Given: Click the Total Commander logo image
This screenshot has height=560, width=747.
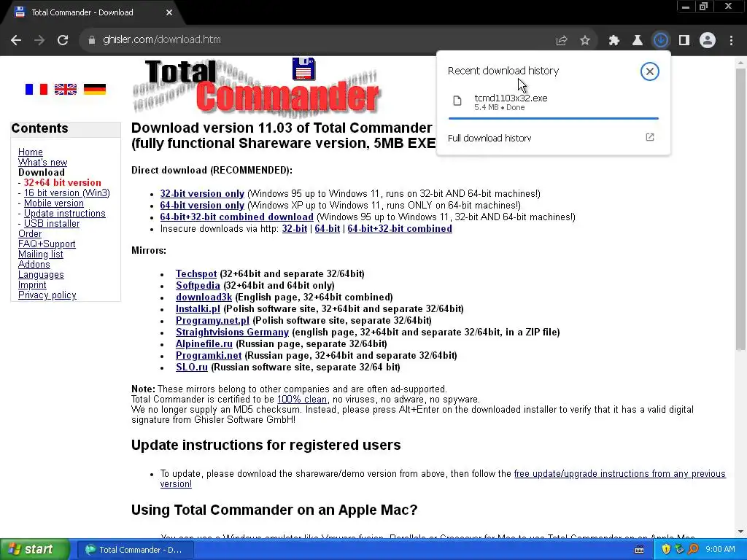Looking at the screenshot, I should pyautogui.click(x=256, y=86).
